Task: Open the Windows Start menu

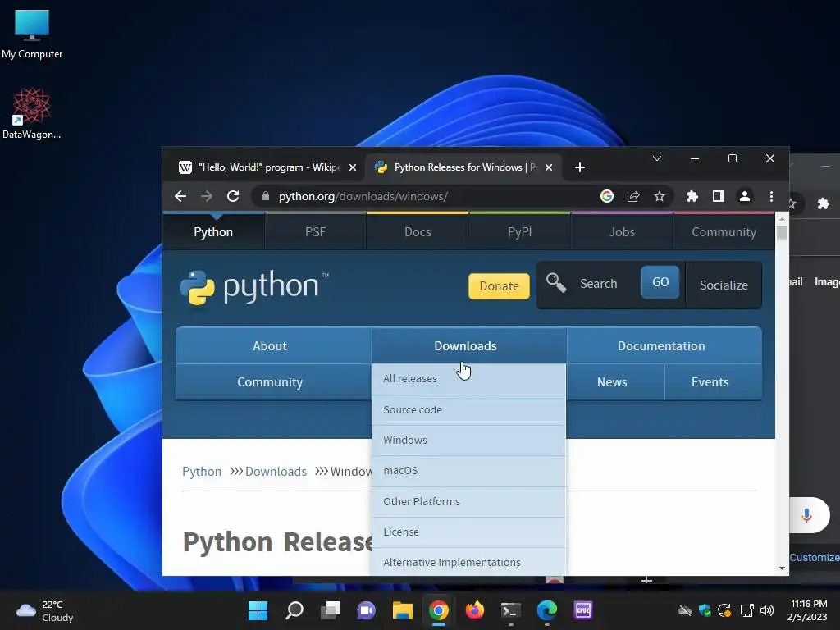Action: pos(258,610)
